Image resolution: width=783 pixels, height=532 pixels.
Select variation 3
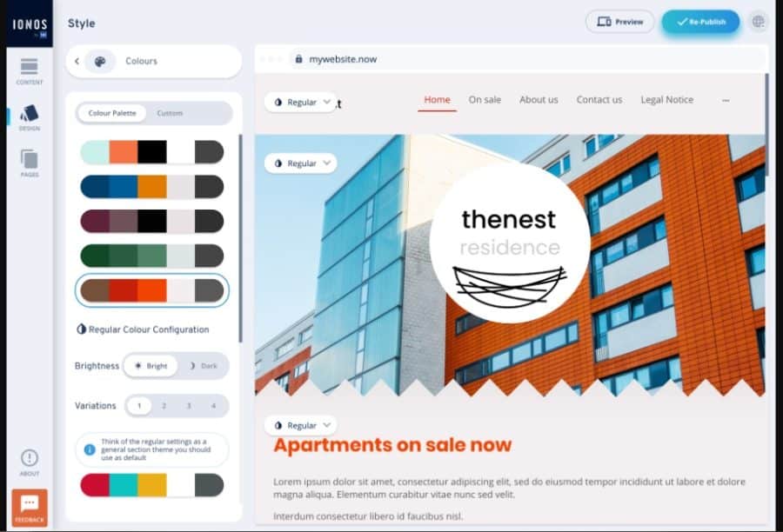(189, 406)
